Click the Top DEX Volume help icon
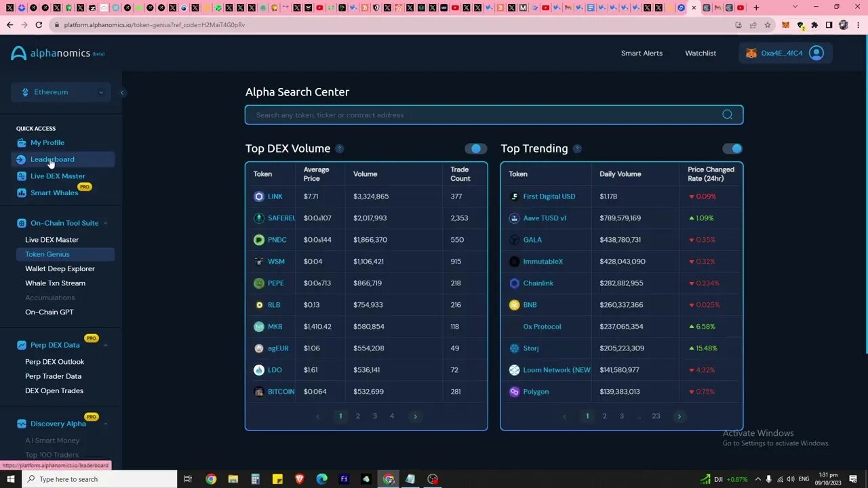Screen dimensions: 868x488 tap(340, 149)
